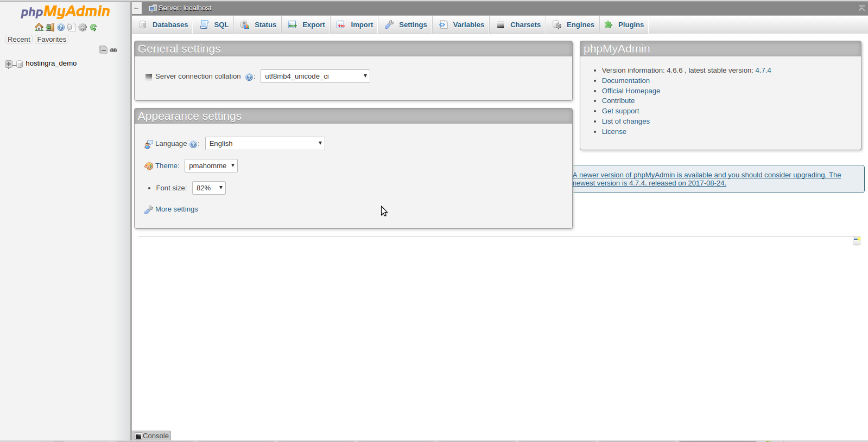Screen dimensions: 868x442
Task: Open Server connection collation dropdown
Action: pos(315,76)
